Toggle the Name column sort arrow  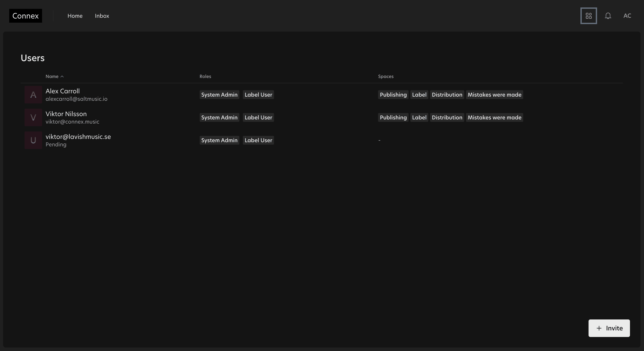(x=62, y=76)
